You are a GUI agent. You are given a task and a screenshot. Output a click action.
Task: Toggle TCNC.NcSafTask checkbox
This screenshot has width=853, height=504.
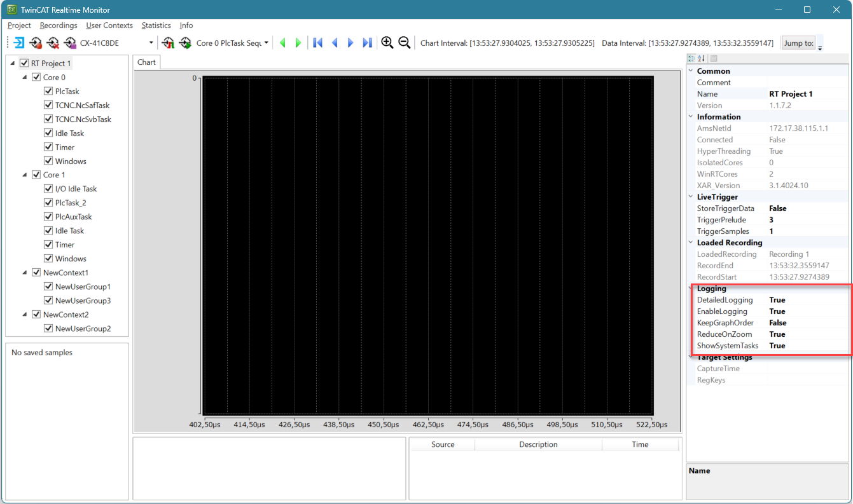coord(48,106)
